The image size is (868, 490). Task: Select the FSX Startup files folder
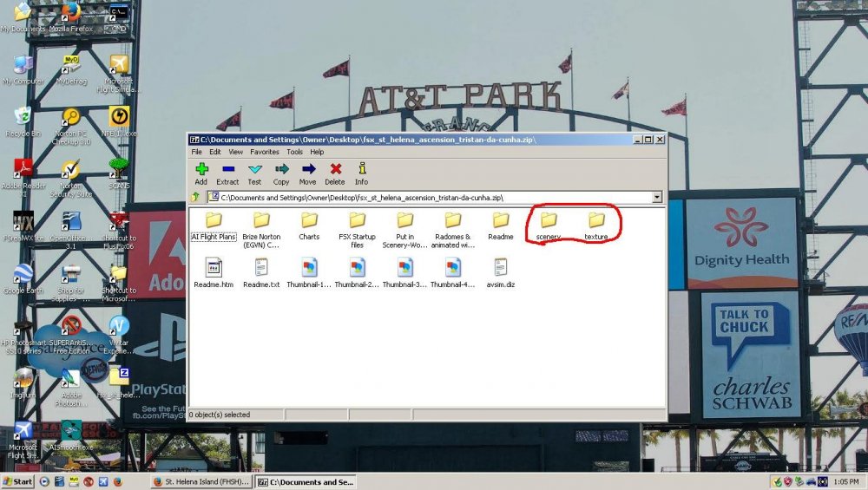[x=357, y=230]
